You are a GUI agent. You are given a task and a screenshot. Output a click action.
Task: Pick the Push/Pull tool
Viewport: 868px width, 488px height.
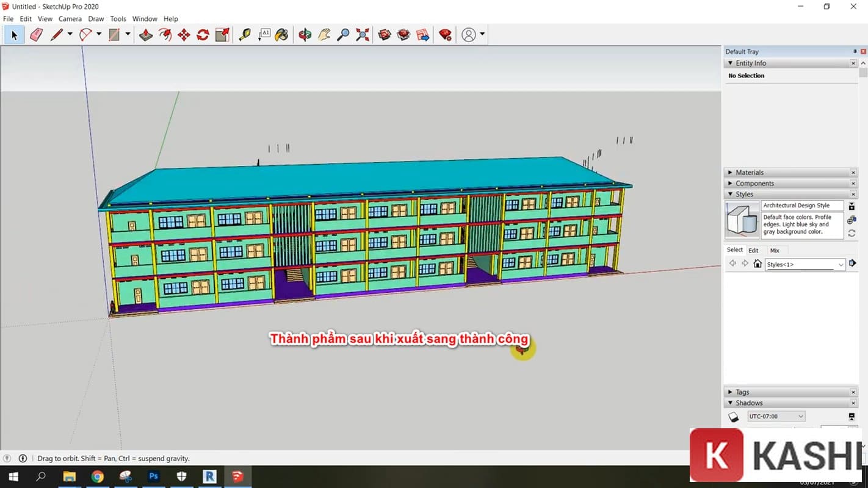click(x=146, y=35)
